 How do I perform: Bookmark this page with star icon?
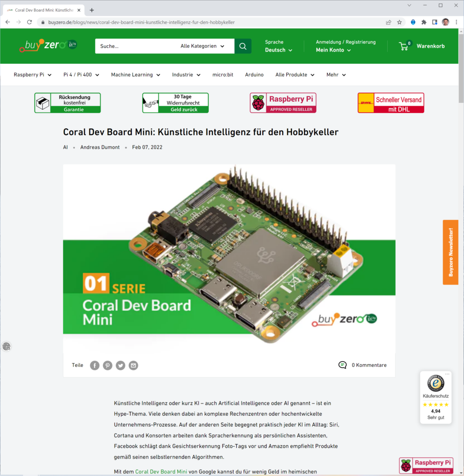click(x=399, y=22)
